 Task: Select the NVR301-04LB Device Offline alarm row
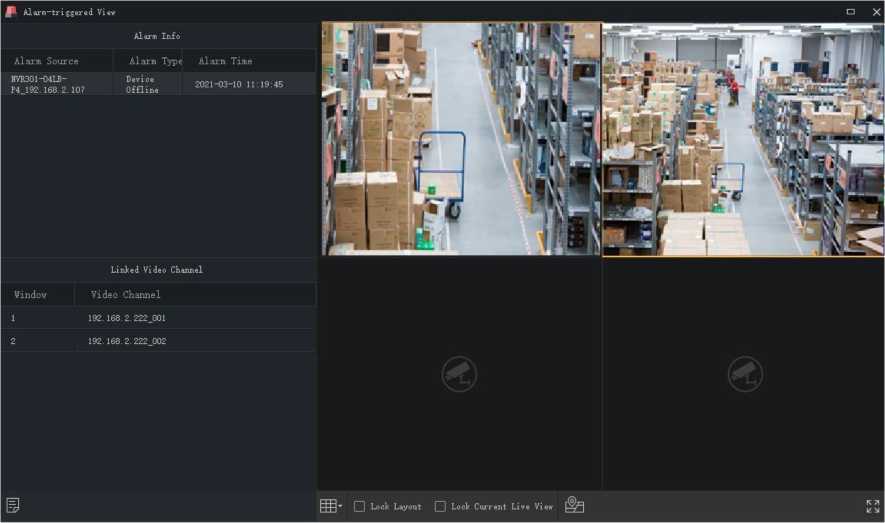point(158,84)
